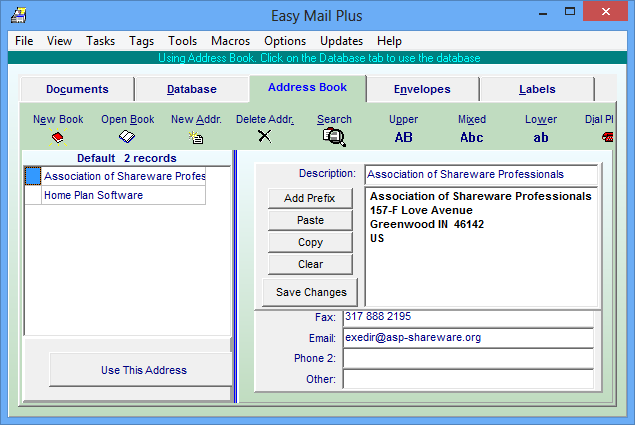Click the Delete Addr. label text
The height and width of the screenshot is (425, 635).
tap(265, 120)
